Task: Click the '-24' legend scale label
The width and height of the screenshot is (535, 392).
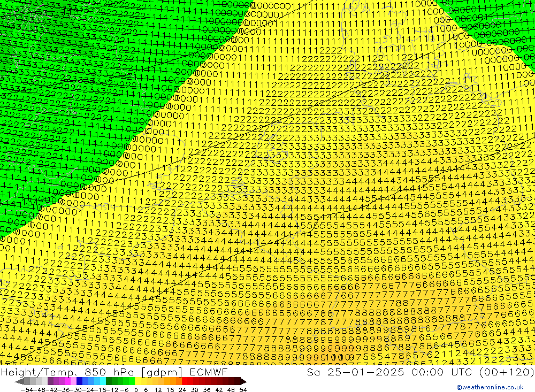Action: (x=89, y=390)
